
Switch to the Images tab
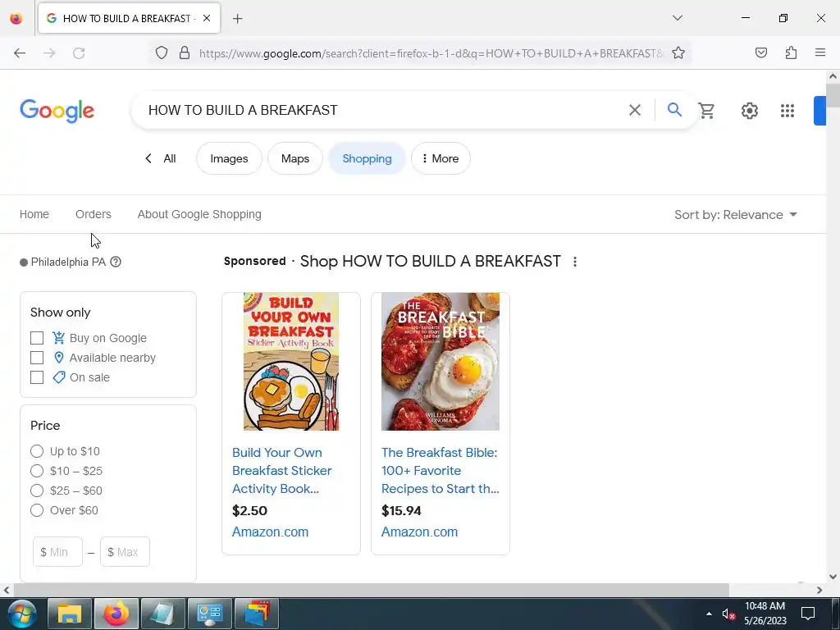pos(230,158)
